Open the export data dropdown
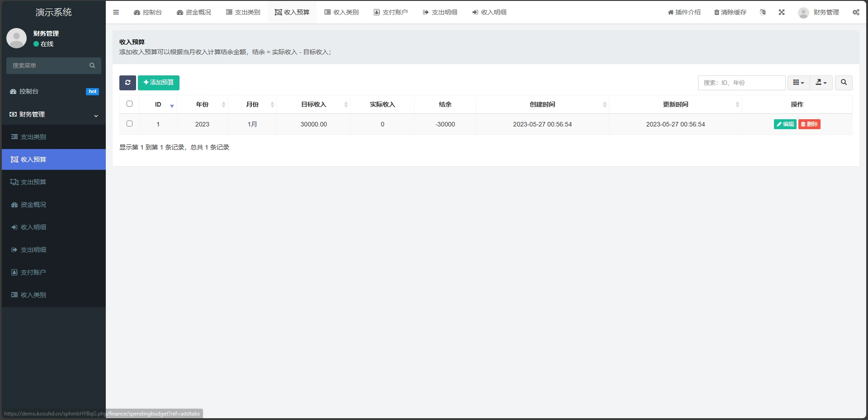Screen dimensions: 868x420 point(821,83)
